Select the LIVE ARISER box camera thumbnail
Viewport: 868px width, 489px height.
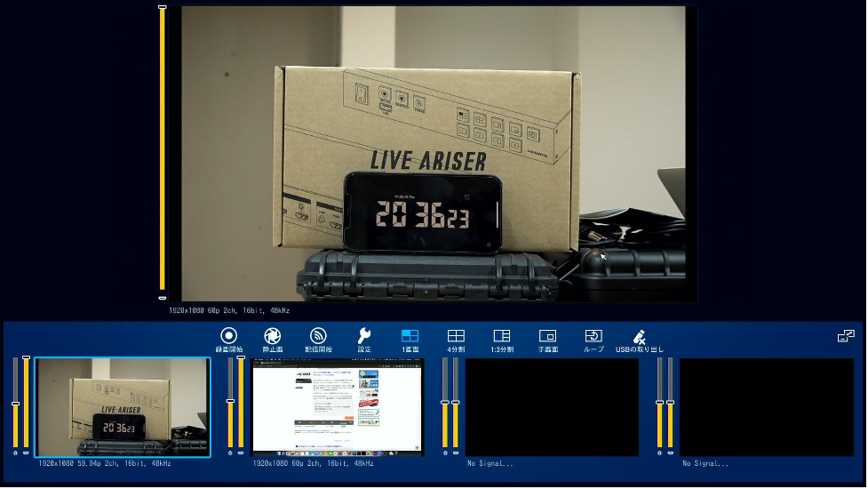click(123, 407)
